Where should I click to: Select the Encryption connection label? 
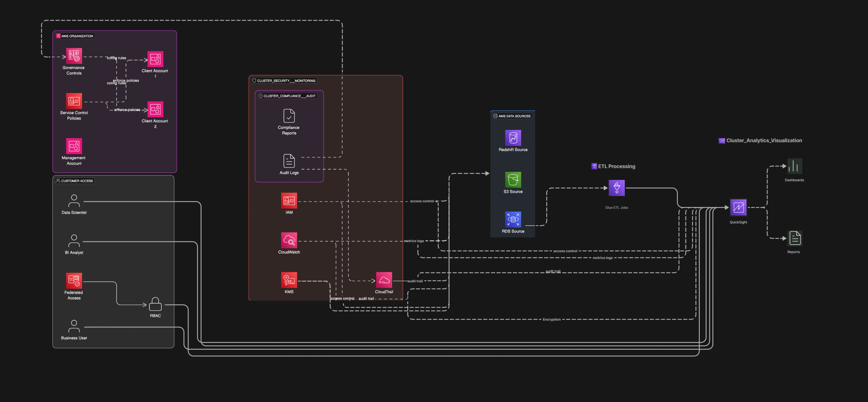click(551, 319)
